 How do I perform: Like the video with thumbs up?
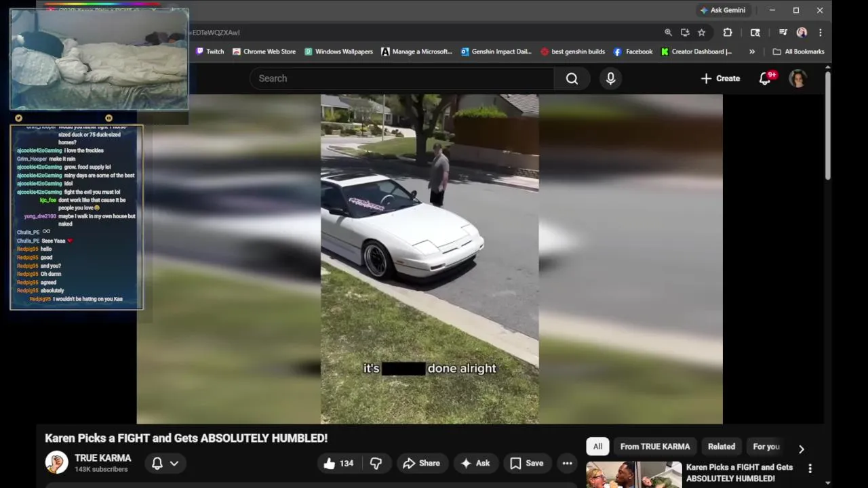338,463
